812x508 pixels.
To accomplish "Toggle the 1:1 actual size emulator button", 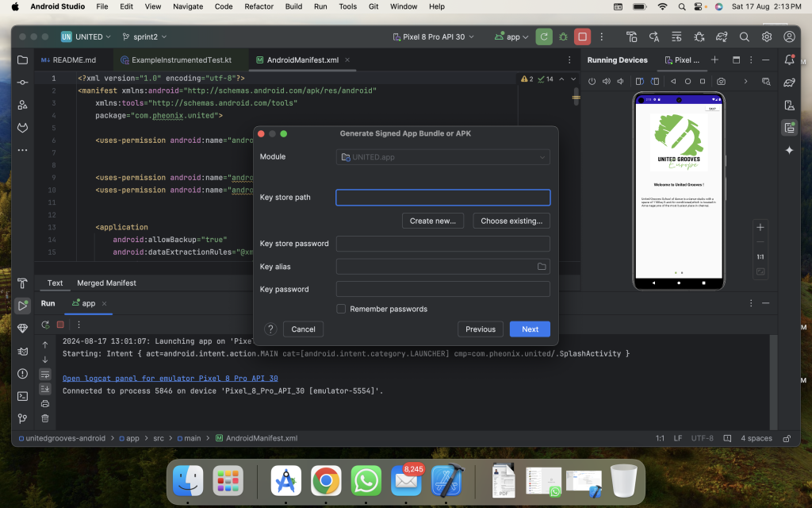I will pyautogui.click(x=760, y=256).
